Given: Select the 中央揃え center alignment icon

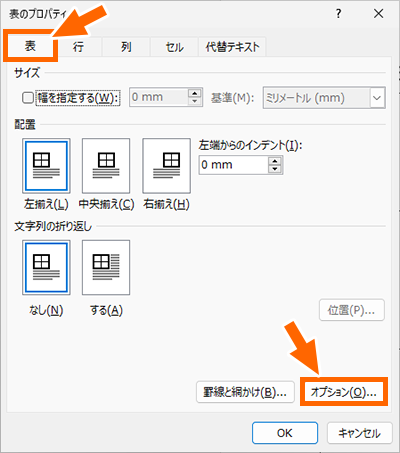Looking at the screenshot, I should [106, 166].
